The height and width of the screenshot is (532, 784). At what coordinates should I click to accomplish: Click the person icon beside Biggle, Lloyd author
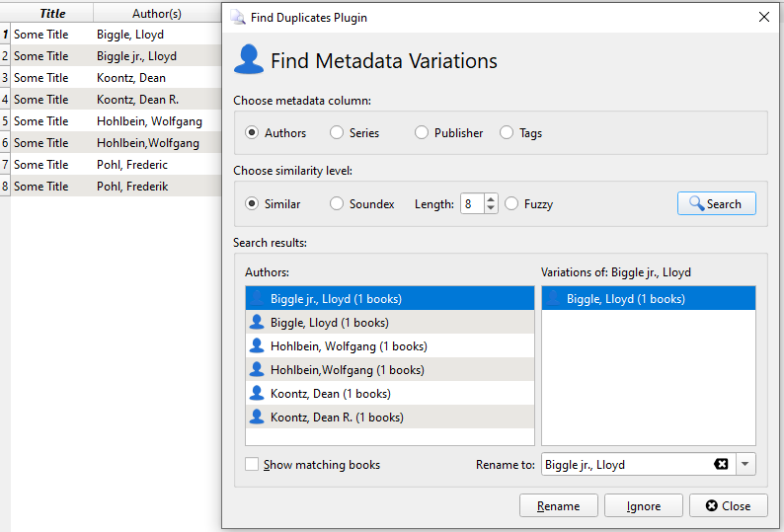257,323
